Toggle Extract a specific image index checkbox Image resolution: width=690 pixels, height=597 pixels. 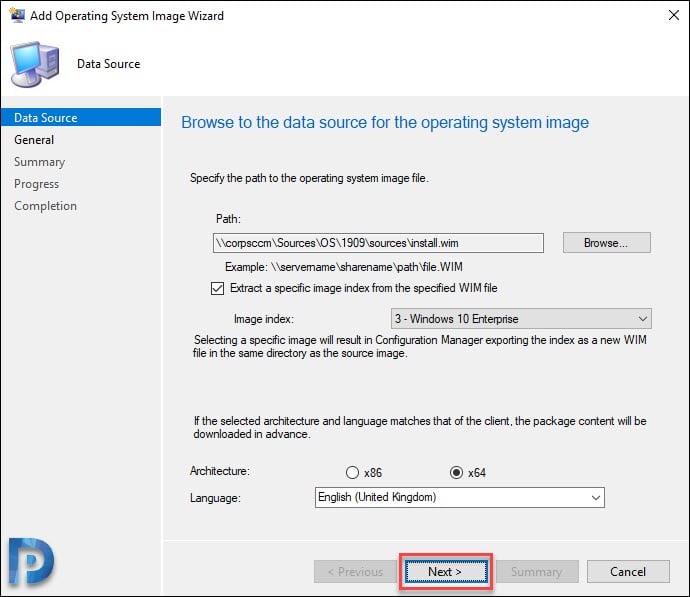tap(217, 289)
